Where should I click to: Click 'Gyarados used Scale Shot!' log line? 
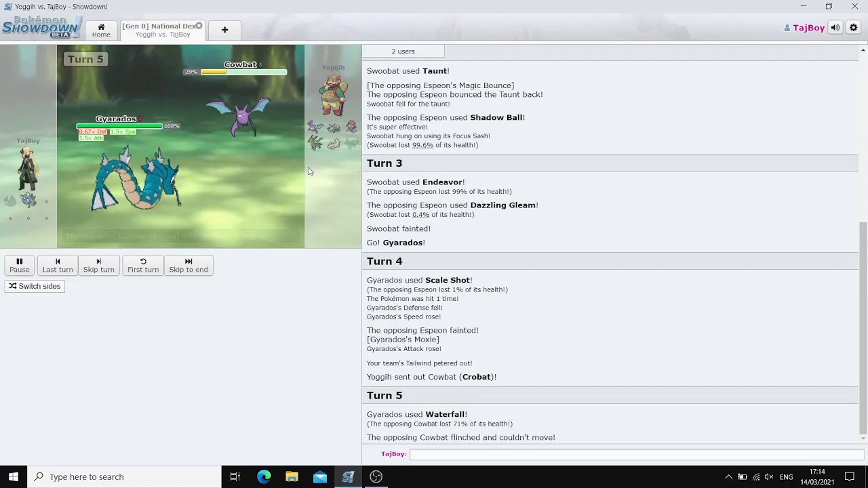420,280
